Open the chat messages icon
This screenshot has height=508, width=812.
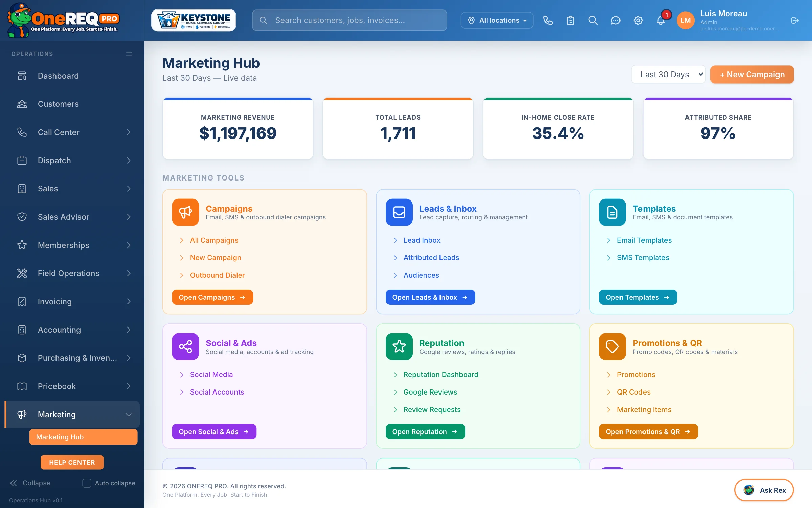615,20
